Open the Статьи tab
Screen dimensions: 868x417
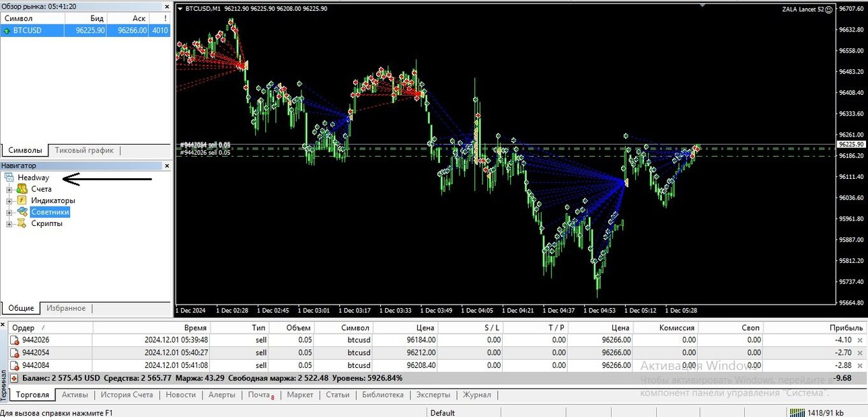pyautogui.click(x=337, y=395)
